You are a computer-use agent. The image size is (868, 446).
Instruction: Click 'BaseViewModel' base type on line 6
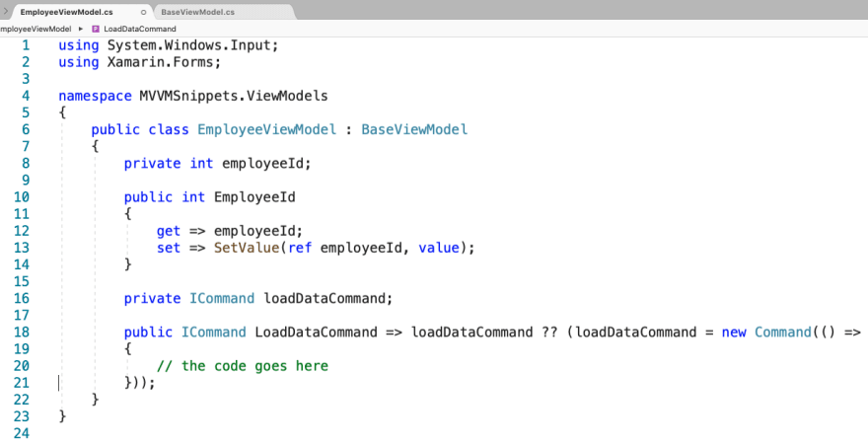click(414, 129)
